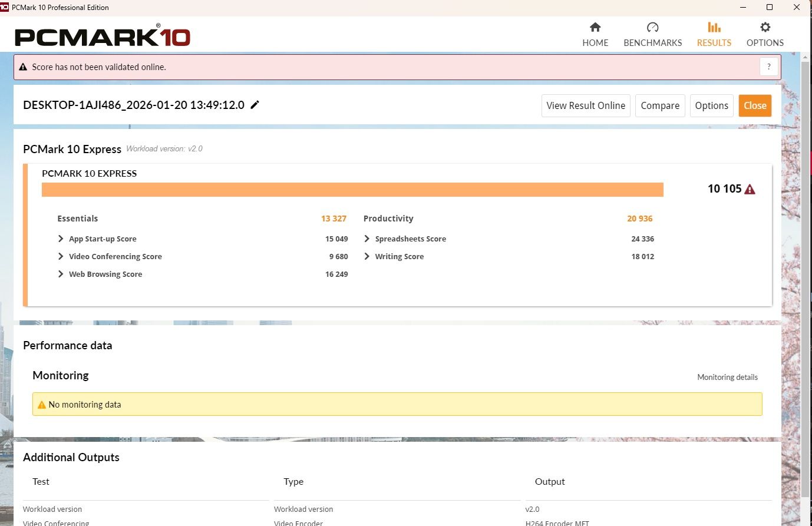
Task: Expand the App Start-up Score row
Action: 61,239
